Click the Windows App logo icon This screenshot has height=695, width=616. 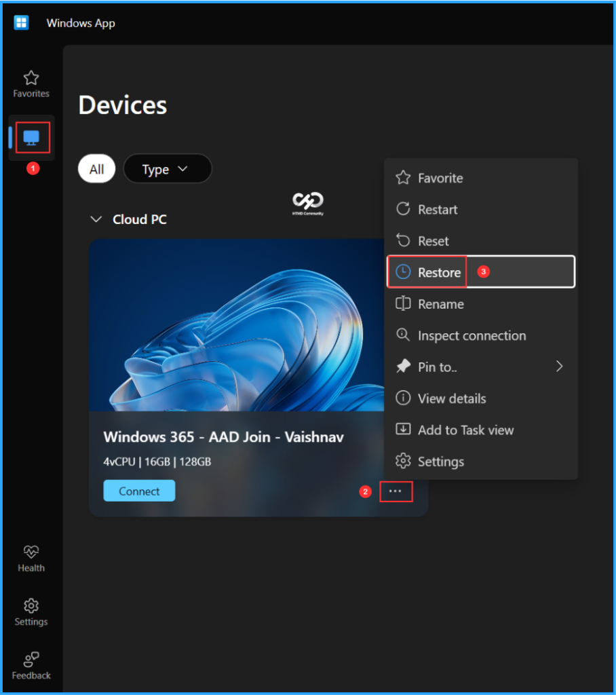coord(20,22)
